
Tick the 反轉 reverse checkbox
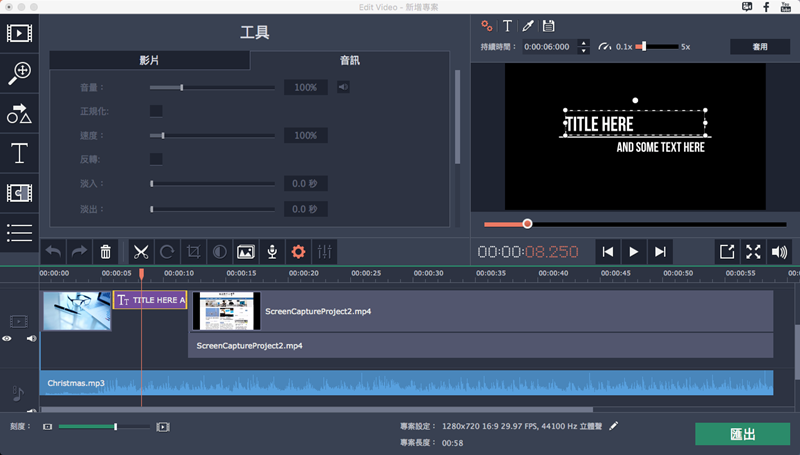click(156, 159)
